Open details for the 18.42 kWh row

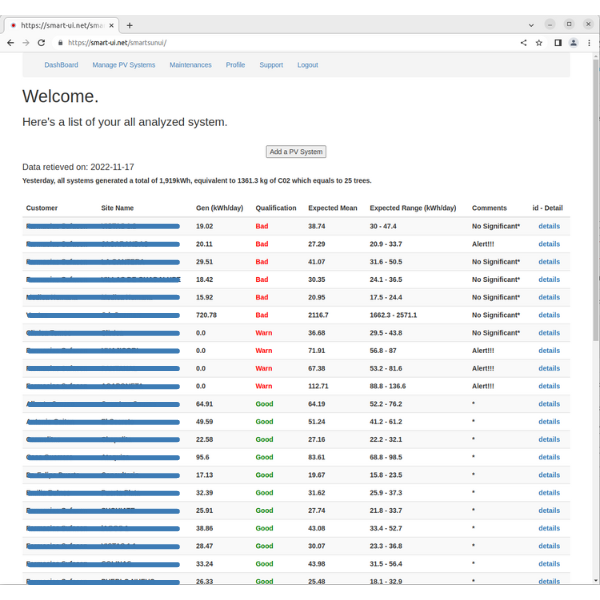click(x=549, y=279)
